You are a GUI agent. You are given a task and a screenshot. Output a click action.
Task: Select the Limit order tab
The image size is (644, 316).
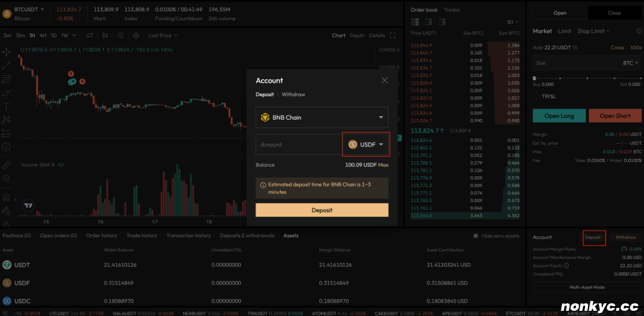[x=564, y=31]
